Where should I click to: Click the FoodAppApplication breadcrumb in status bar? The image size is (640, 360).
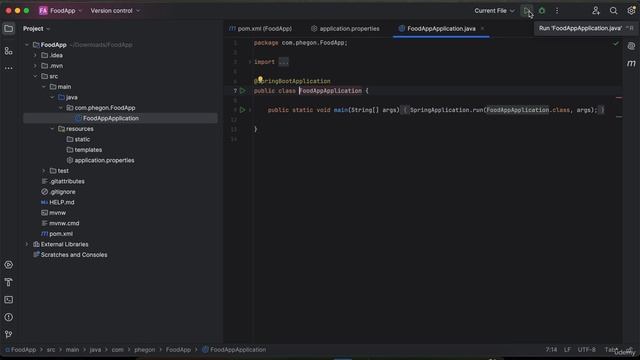[234, 350]
